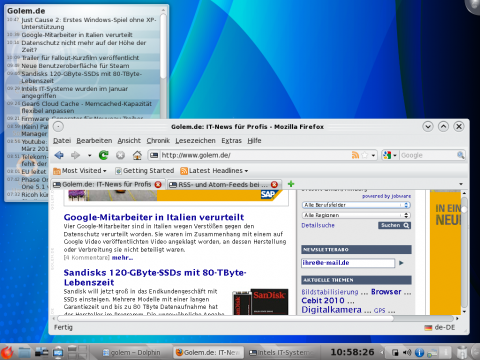The width and height of the screenshot is (480, 360).
Task: Open the Lesezeichen menu
Action: click(x=195, y=141)
